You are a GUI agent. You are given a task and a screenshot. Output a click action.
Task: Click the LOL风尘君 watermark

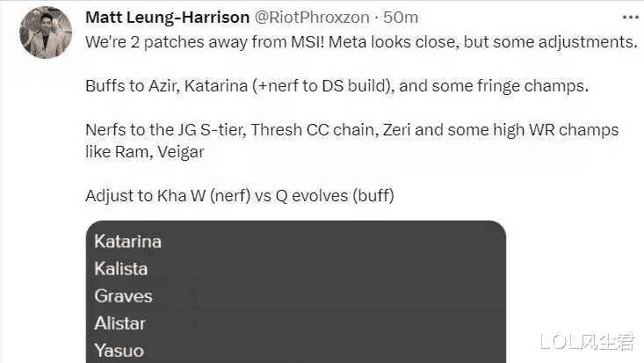(587, 342)
